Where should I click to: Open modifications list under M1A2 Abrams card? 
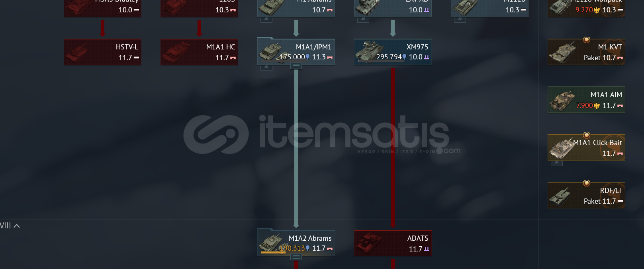pyautogui.click(x=296, y=257)
